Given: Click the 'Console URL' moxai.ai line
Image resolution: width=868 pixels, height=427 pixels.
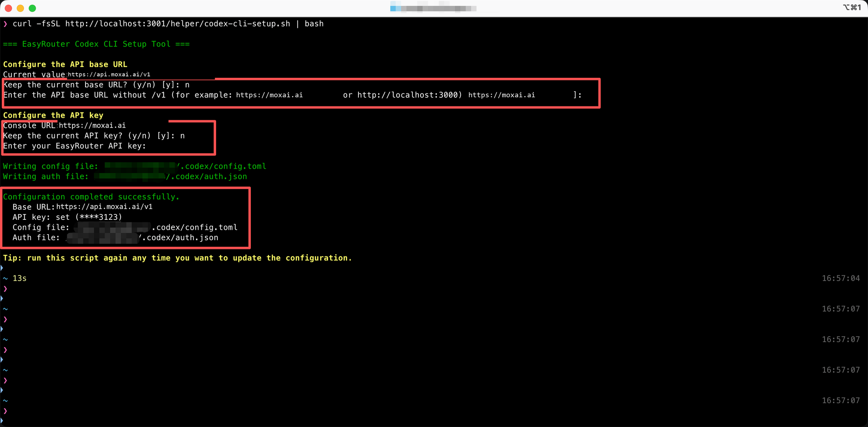Looking at the screenshot, I should pos(64,126).
